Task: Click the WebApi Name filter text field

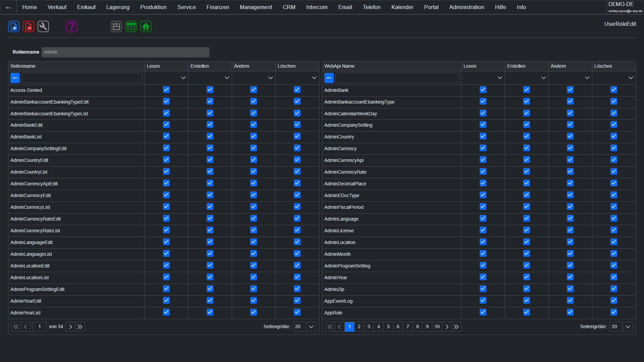Action: pos(397,78)
